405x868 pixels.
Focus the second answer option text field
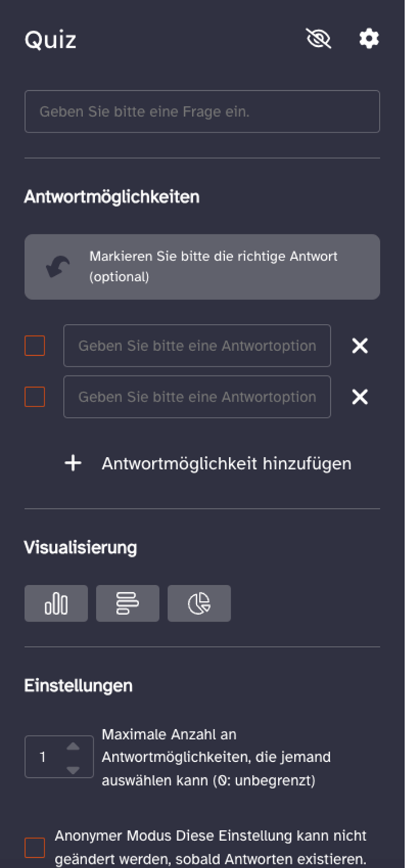(x=197, y=397)
